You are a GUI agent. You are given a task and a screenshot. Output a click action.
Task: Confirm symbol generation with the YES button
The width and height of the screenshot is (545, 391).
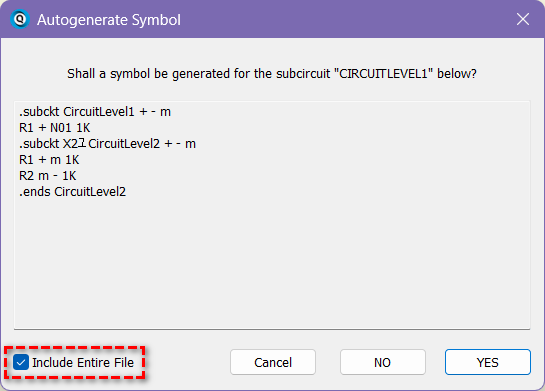[x=488, y=362]
